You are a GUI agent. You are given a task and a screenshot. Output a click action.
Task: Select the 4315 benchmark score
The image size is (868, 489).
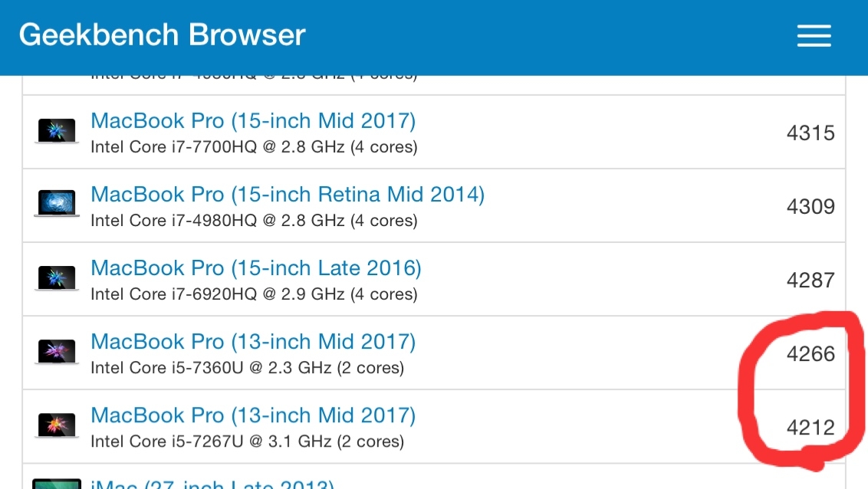[x=810, y=133]
